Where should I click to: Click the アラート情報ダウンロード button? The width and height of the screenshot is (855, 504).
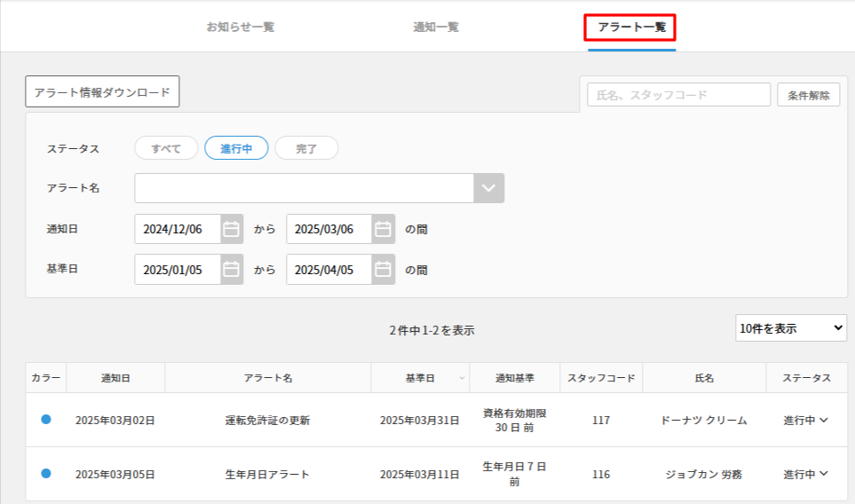[102, 91]
